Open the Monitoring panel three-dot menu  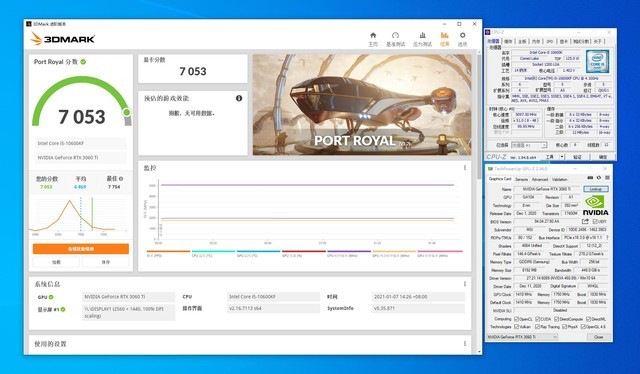pos(464,168)
